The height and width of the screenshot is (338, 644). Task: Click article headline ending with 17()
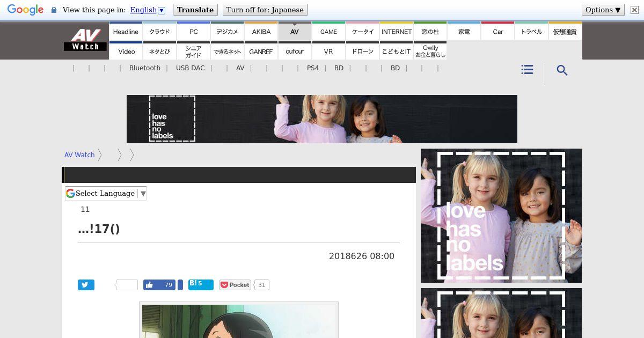click(99, 229)
